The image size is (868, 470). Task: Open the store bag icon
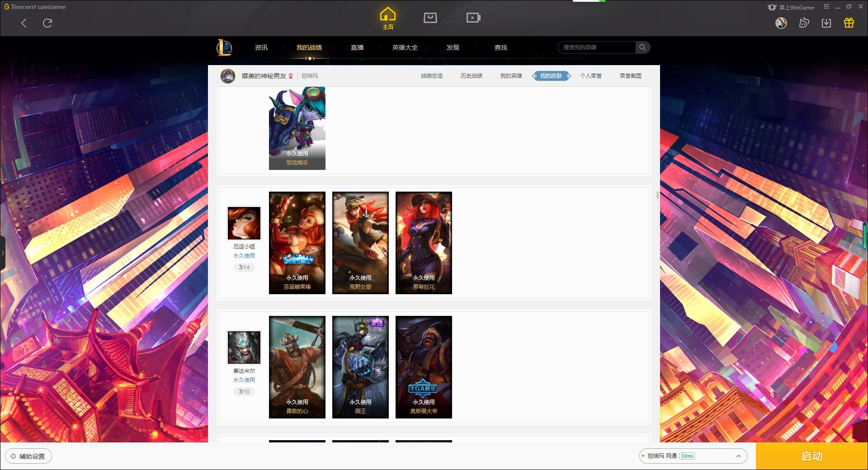pyautogui.click(x=430, y=18)
